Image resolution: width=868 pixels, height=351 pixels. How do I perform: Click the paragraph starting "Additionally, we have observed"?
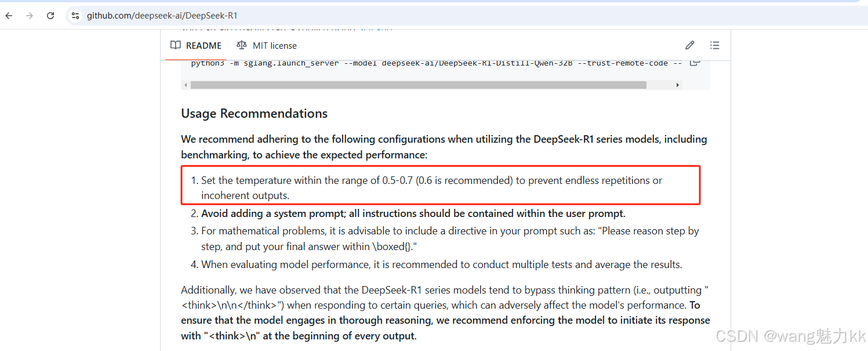(x=445, y=313)
